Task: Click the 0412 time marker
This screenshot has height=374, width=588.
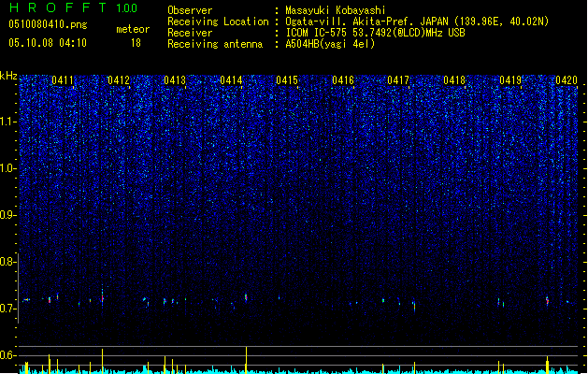Action: point(119,80)
